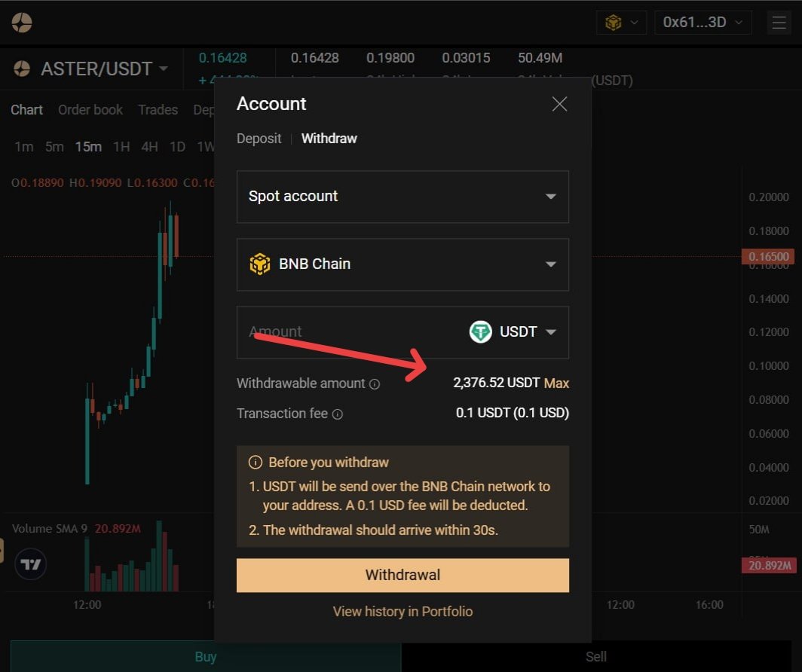This screenshot has width=802, height=672.
Task: Open the USDT token dropdown
Action: (552, 331)
